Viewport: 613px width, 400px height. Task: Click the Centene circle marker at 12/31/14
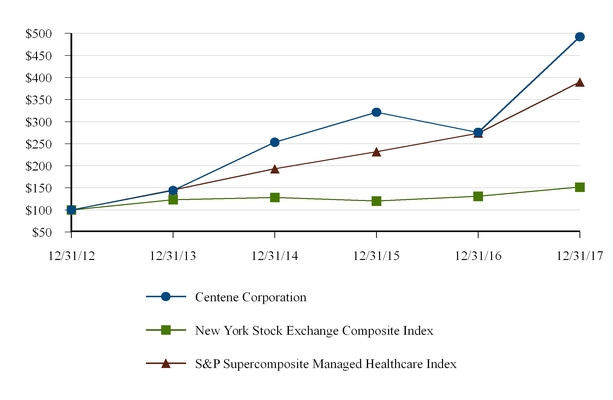275,142
